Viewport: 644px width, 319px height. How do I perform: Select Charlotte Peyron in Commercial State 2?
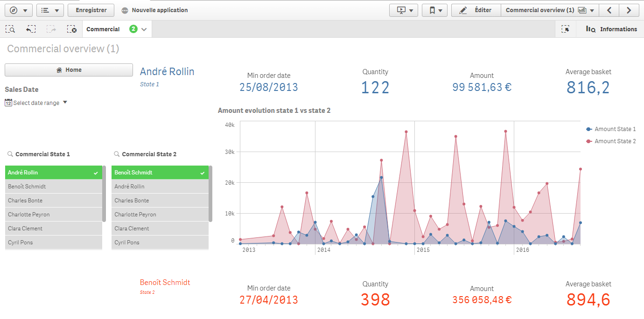click(x=160, y=215)
